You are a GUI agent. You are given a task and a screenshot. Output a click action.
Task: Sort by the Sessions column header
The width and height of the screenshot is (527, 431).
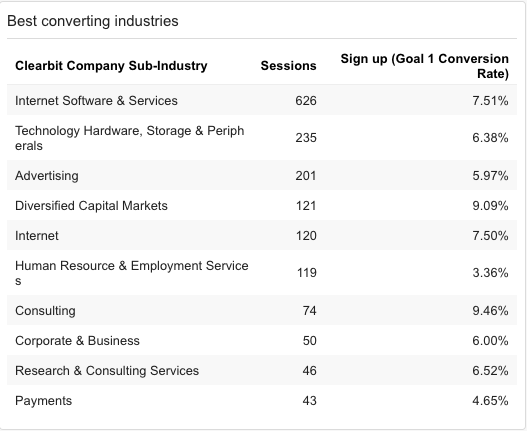[x=288, y=66]
